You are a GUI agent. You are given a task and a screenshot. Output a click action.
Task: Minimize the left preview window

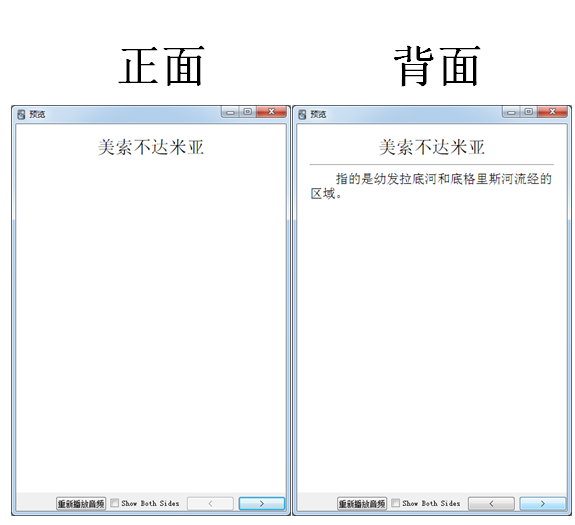pyautogui.click(x=230, y=112)
